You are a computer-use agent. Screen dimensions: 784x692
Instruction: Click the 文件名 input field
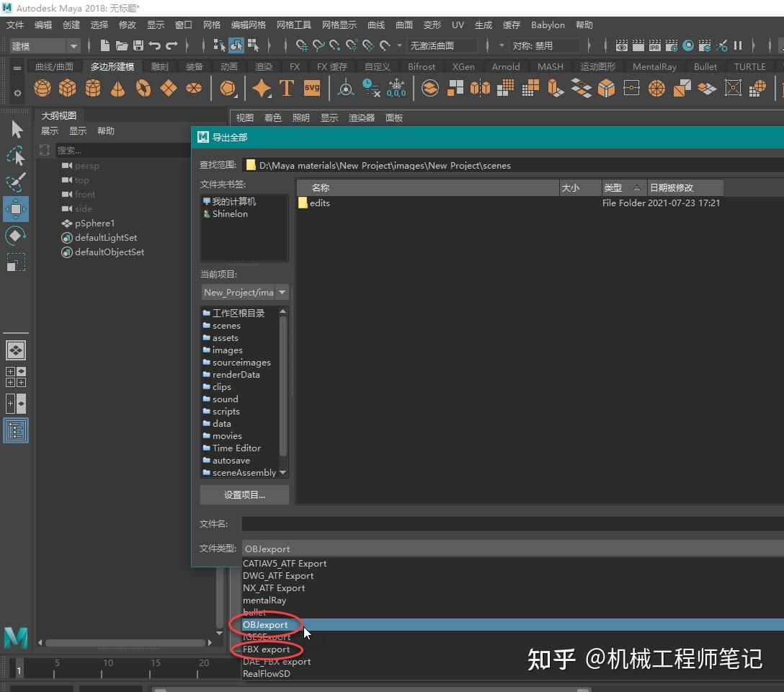512,523
